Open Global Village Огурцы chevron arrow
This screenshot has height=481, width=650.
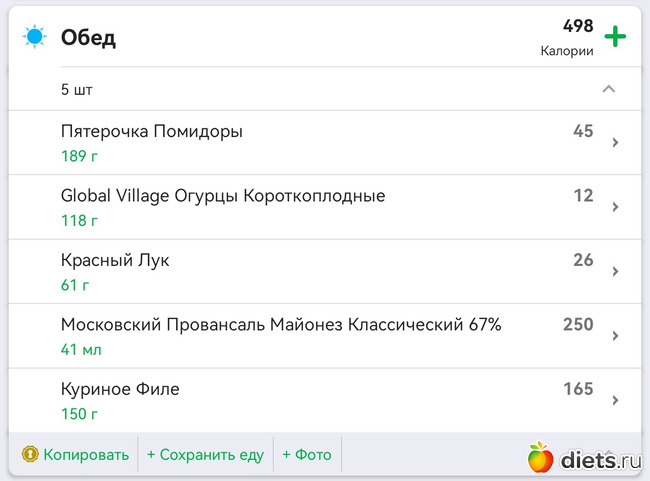point(615,207)
